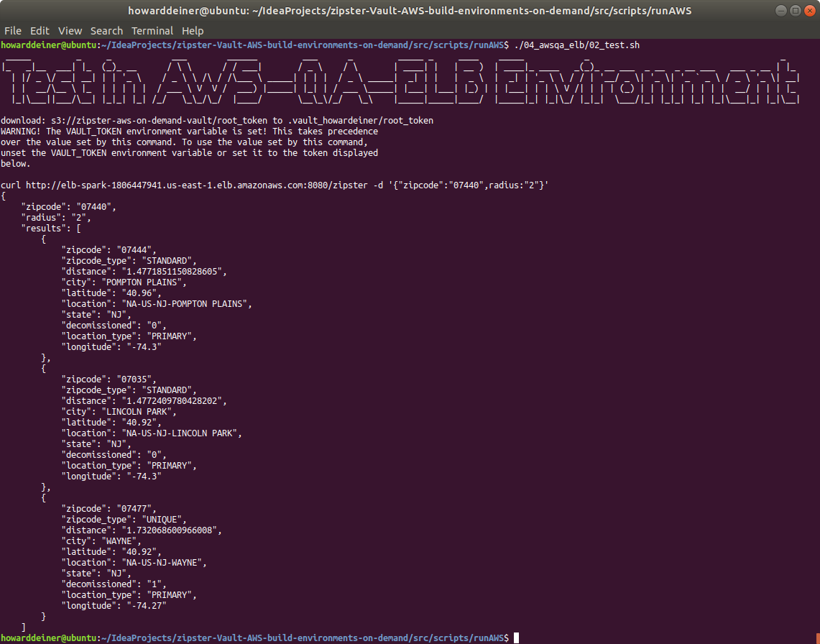Click the "radius": "2", JSON output line
The width and height of the screenshot is (820, 644).
(x=56, y=218)
